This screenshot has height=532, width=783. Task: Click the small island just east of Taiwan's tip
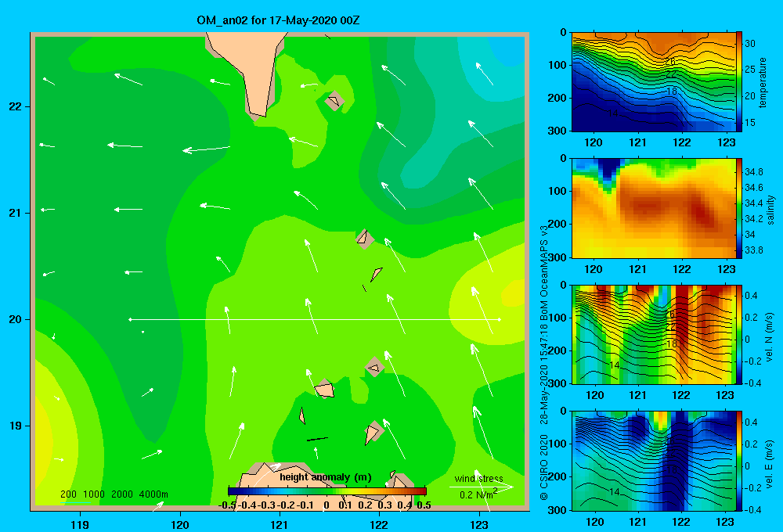pyautogui.click(x=334, y=101)
